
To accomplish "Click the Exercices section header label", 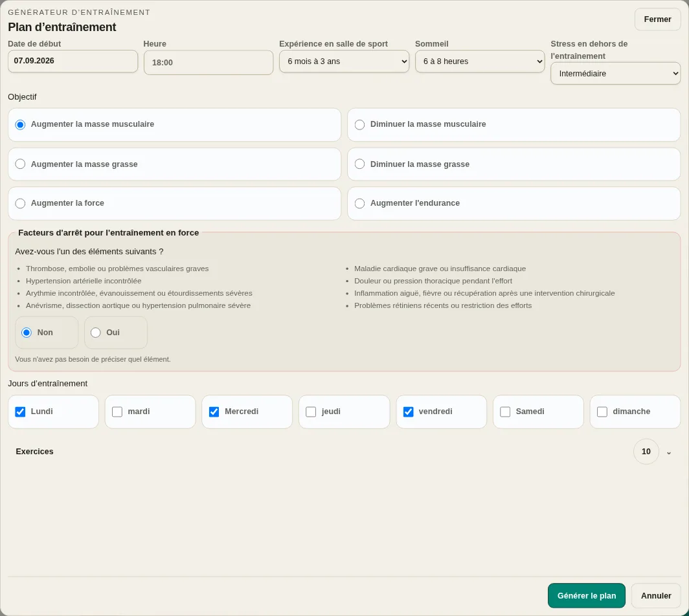I will (x=34, y=452).
